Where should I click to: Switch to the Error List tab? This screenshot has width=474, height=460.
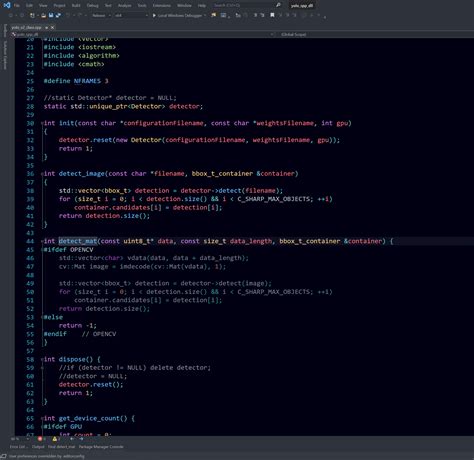[x=18, y=447]
